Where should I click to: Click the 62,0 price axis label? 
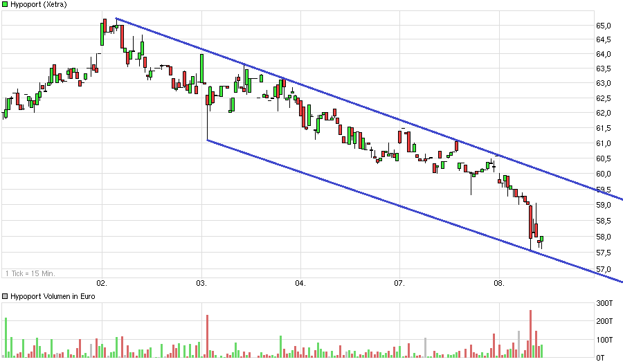pyautogui.click(x=604, y=113)
